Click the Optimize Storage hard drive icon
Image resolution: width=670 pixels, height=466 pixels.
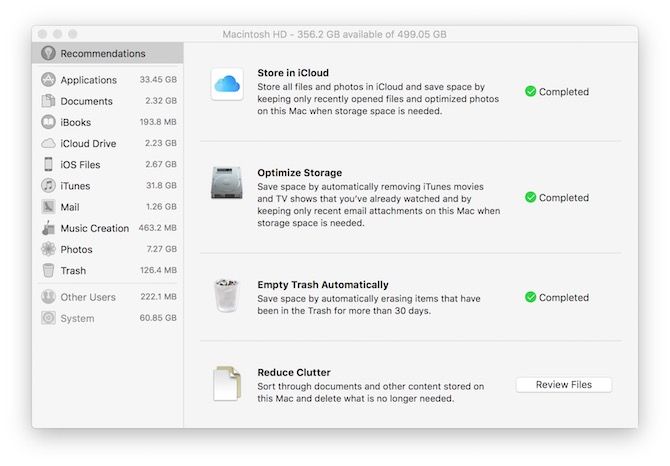point(227,184)
